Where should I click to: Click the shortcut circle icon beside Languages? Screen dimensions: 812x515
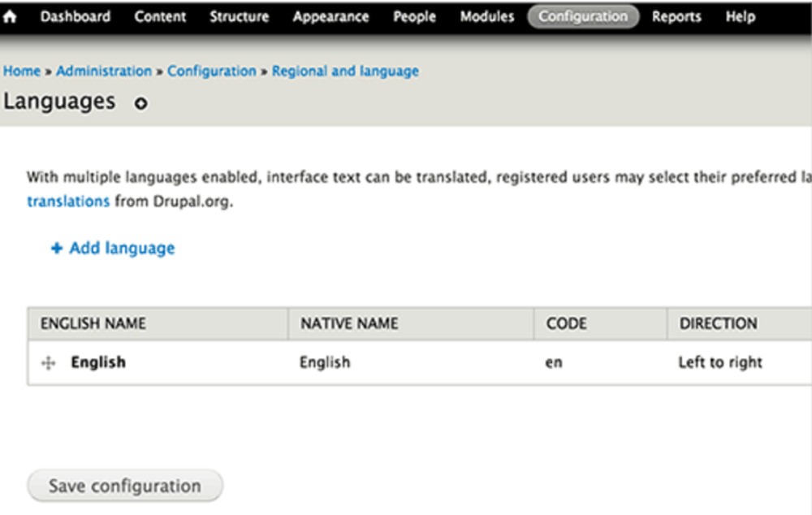(x=141, y=104)
